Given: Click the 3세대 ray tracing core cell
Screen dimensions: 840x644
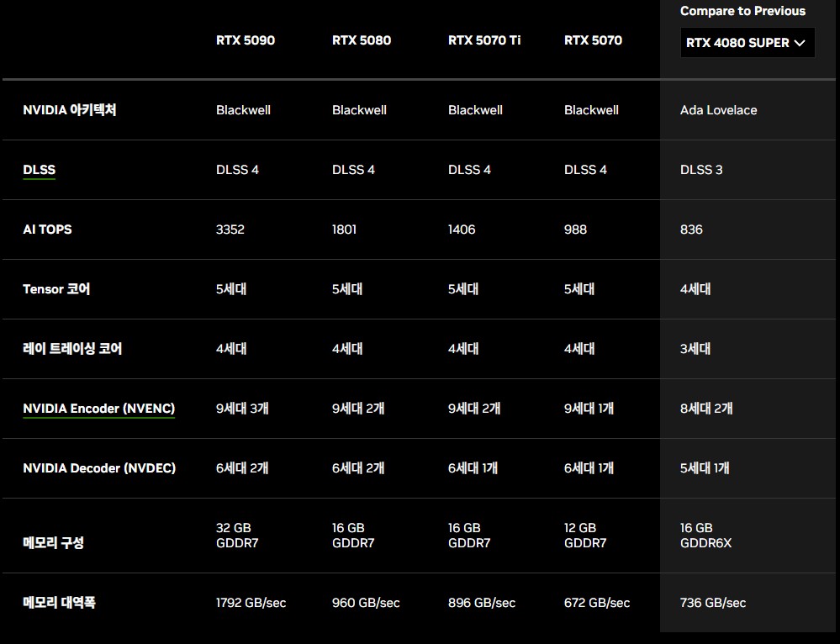Looking at the screenshot, I should tap(695, 349).
